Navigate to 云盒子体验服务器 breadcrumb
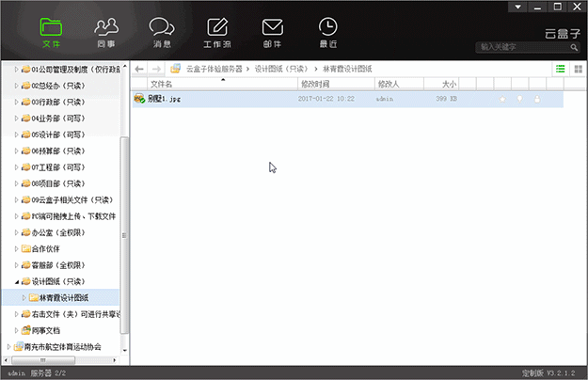This screenshot has height=380, width=588. coord(215,69)
